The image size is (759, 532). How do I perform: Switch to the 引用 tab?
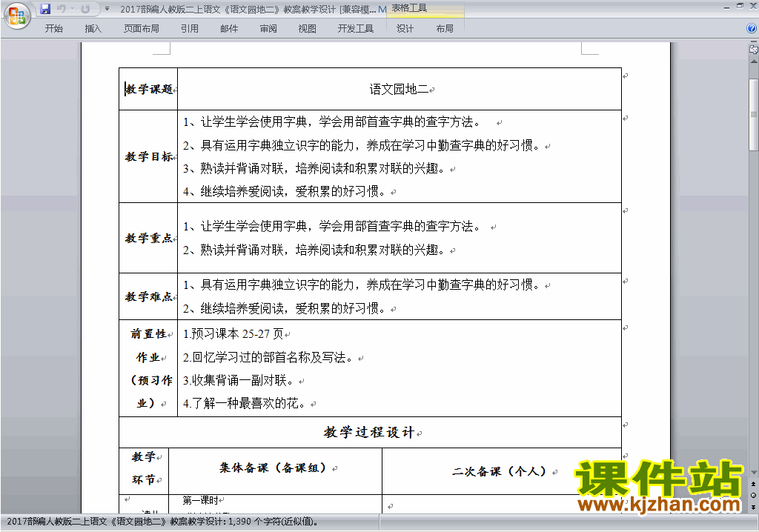190,29
